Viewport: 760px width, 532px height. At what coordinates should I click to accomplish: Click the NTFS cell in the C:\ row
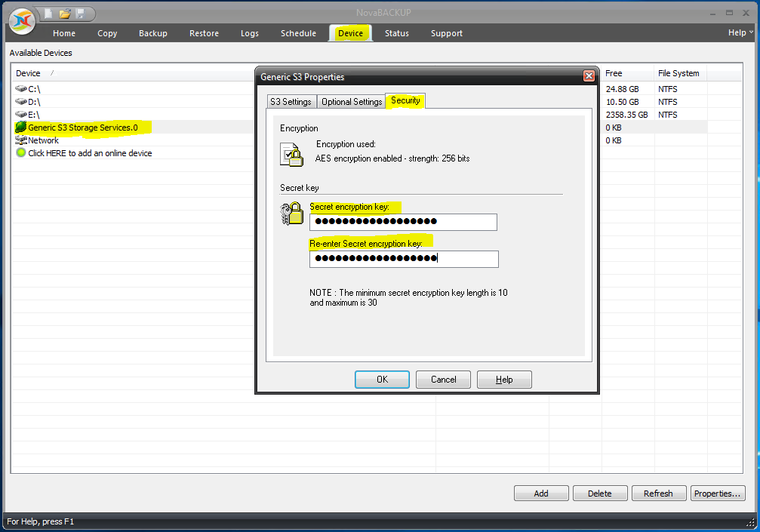(x=667, y=89)
